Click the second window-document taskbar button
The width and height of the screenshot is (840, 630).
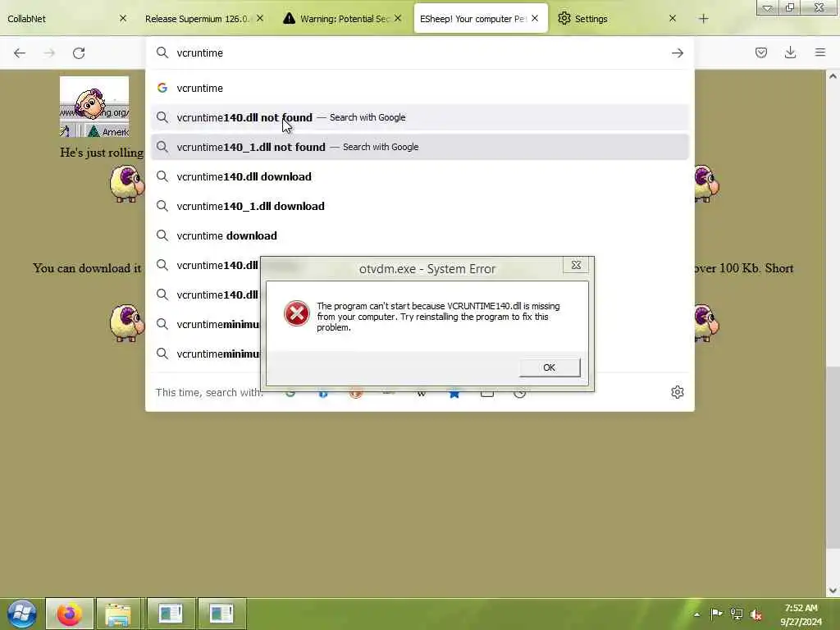221,614
